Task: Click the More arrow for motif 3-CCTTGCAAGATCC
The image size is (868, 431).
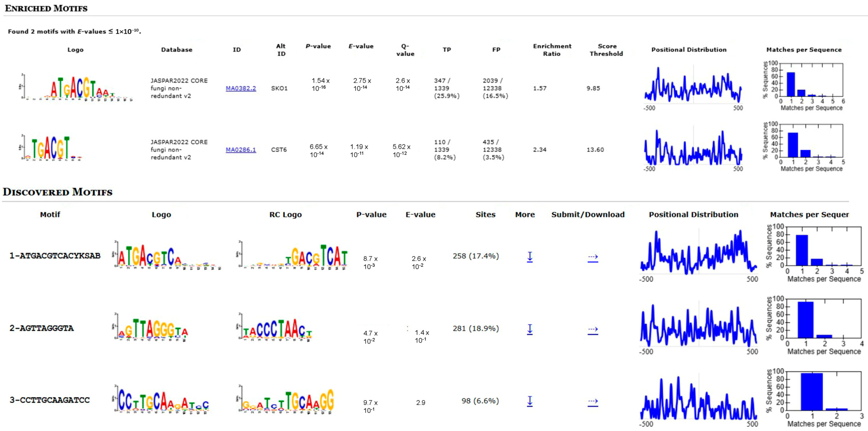Action: coord(529,401)
